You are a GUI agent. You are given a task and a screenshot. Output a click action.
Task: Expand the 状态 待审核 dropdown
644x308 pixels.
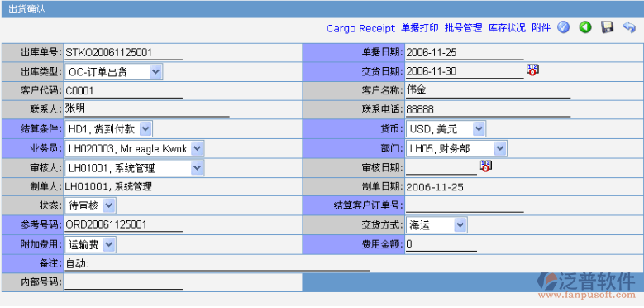coord(90,205)
